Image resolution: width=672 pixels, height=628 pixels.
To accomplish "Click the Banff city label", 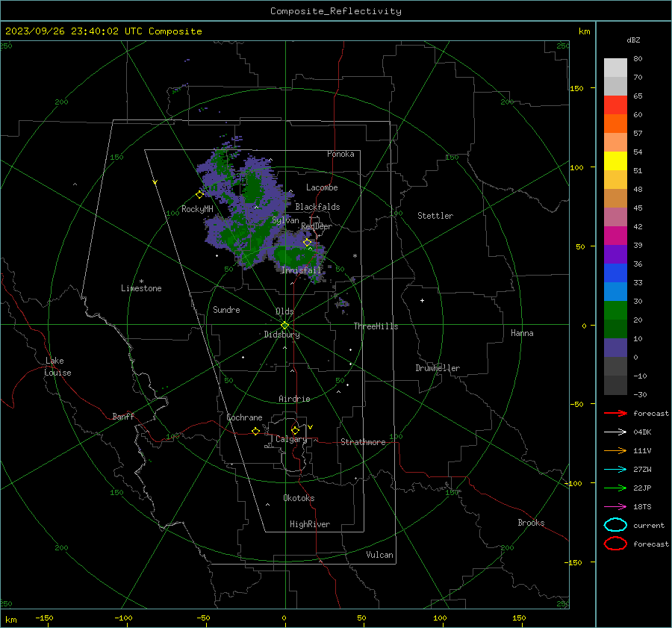I will [x=123, y=417].
